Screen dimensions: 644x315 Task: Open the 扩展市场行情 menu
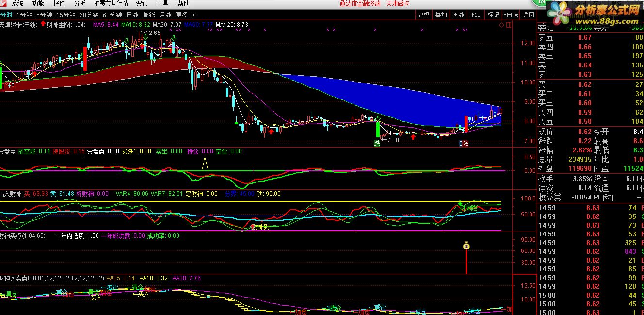tap(111, 3)
